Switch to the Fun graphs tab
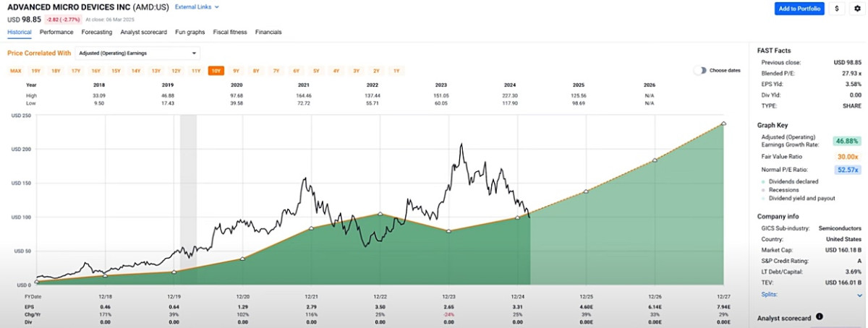This screenshot has width=868, height=328. (190, 33)
